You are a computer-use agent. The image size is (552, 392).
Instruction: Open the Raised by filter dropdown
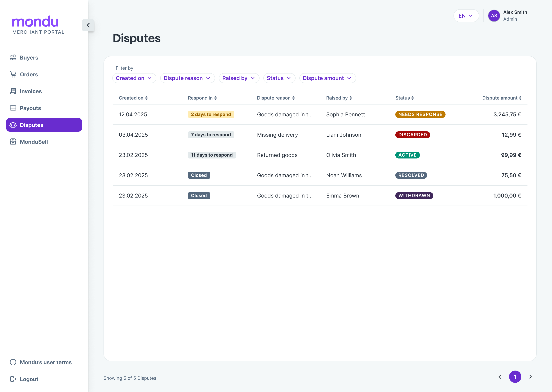click(239, 78)
